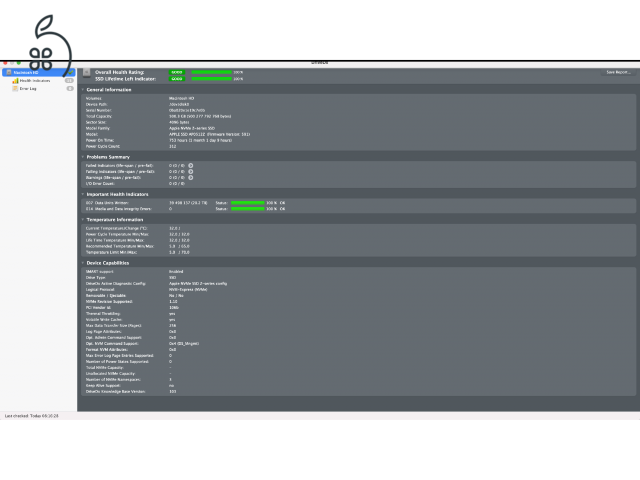The width and height of the screenshot is (640, 480).
Task: Click the Removable / Ejectable label
Action: coord(106,296)
